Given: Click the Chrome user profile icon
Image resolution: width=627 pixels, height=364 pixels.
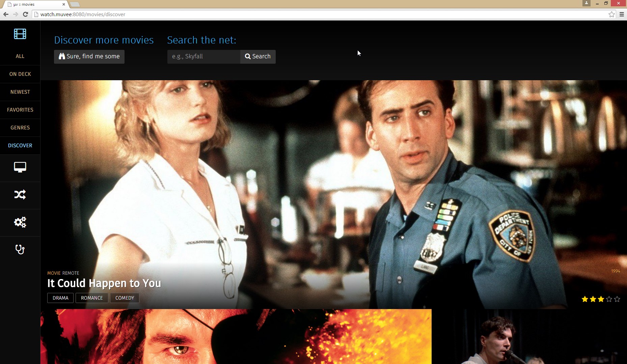Looking at the screenshot, I should [587, 3].
